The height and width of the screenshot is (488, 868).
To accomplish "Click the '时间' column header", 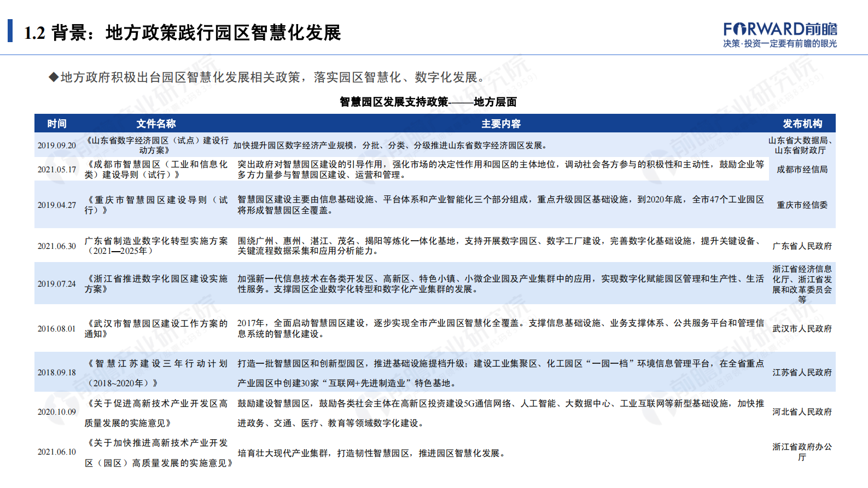I will (x=57, y=124).
